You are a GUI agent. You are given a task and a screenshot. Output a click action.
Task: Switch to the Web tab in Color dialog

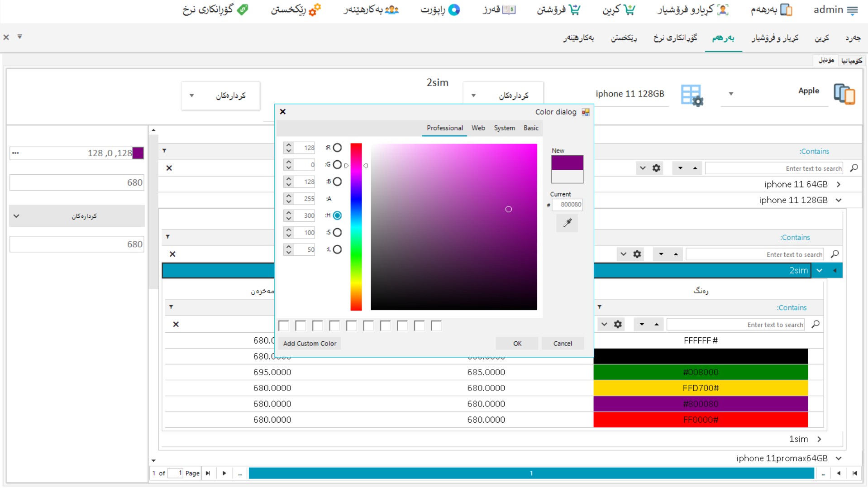478,128
